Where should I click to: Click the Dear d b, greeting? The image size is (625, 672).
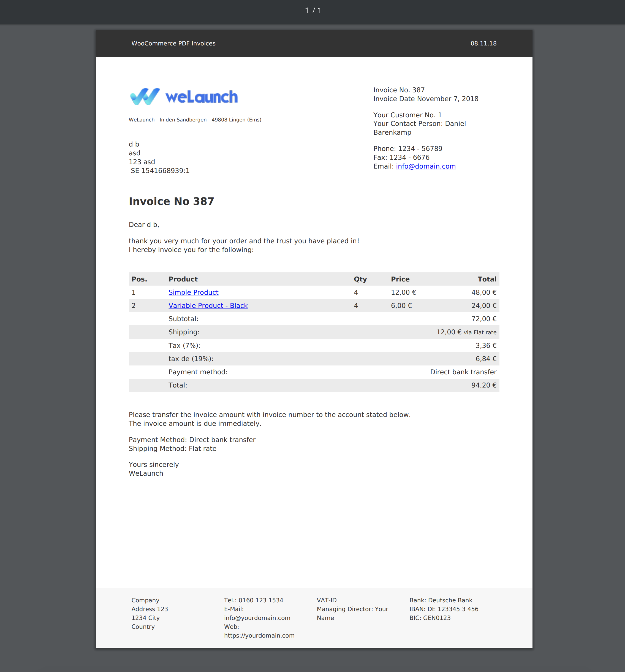(x=144, y=225)
